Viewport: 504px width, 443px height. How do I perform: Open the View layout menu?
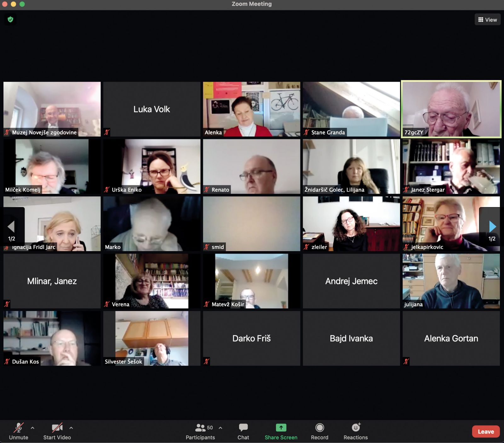pyautogui.click(x=487, y=20)
